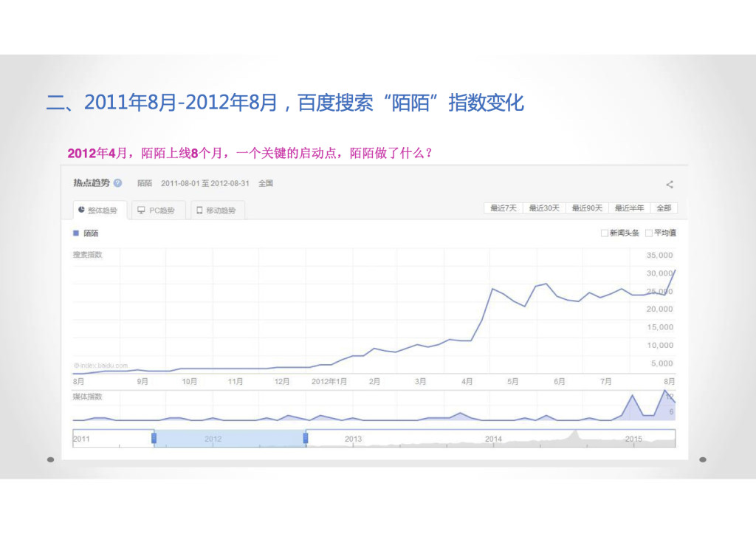Click the 35,000 axis value
756x534 pixels.
coord(659,255)
